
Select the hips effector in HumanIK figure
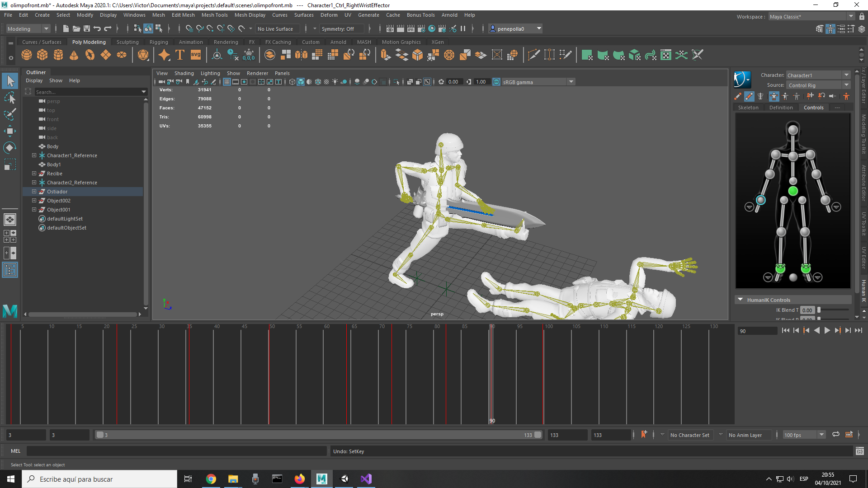pyautogui.click(x=793, y=191)
